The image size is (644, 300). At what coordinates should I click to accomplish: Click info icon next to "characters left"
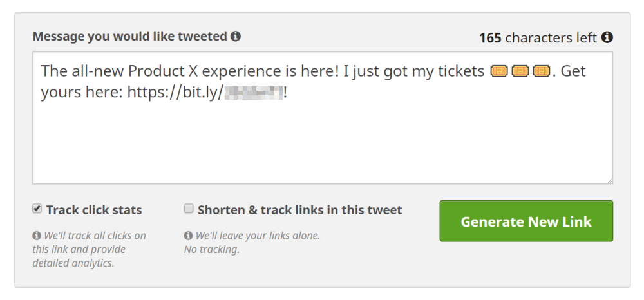(607, 37)
